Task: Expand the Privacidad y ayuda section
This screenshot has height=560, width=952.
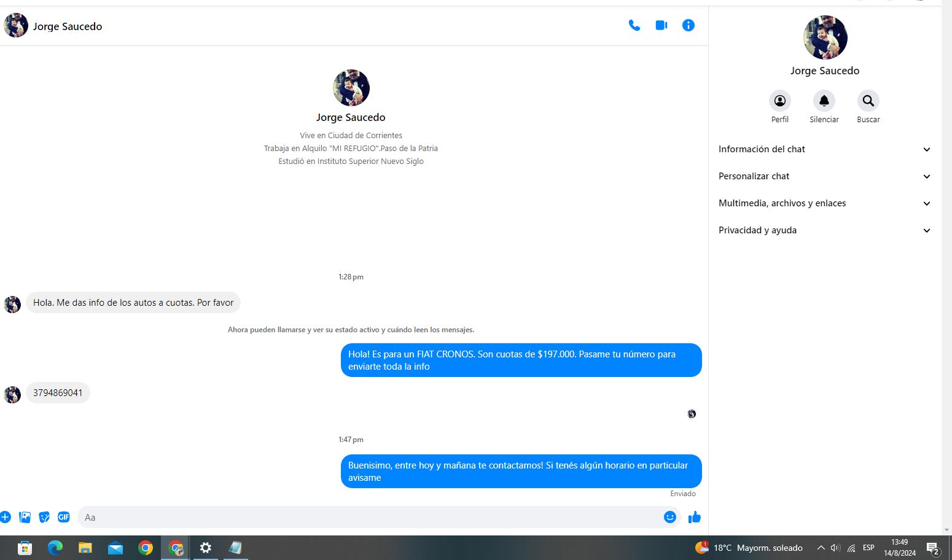Action: click(x=824, y=230)
